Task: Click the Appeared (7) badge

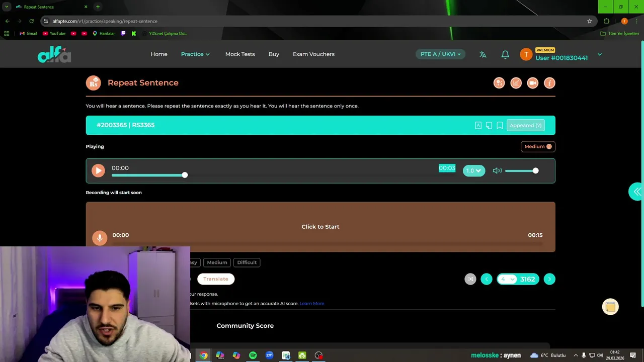Action: coord(526,125)
